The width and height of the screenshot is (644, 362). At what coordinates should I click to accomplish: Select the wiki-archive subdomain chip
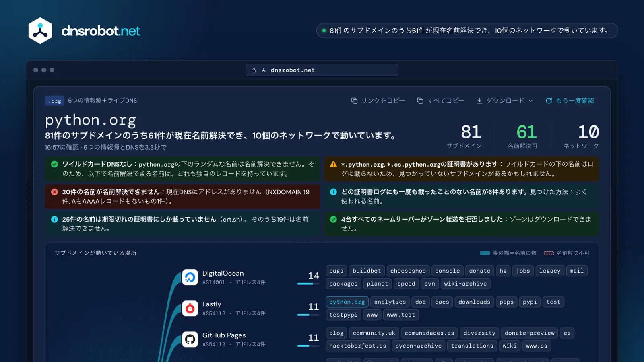coord(465,284)
